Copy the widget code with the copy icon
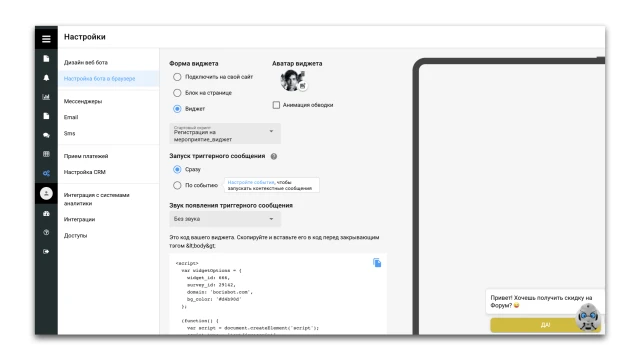The width and height of the screenshot is (640, 360). click(377, 263)
